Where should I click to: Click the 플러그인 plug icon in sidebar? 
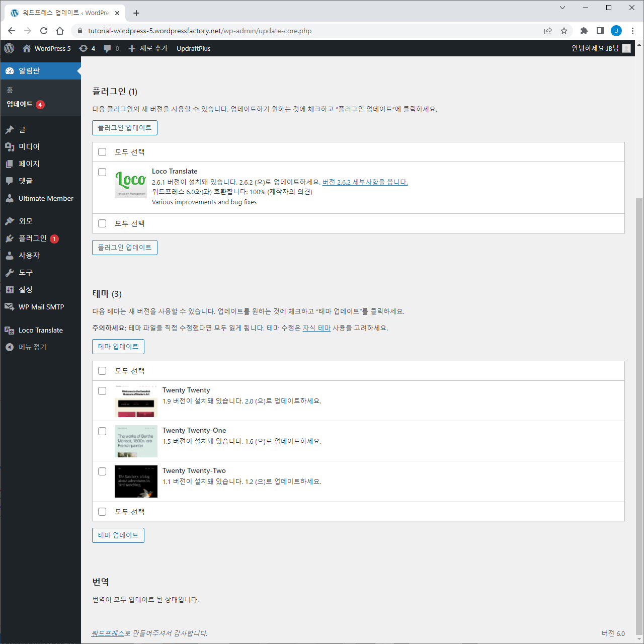click(x=10, y=238)
